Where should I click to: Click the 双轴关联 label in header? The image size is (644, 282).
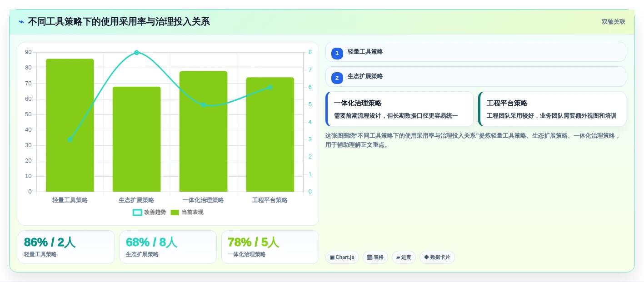click(613, 22)
